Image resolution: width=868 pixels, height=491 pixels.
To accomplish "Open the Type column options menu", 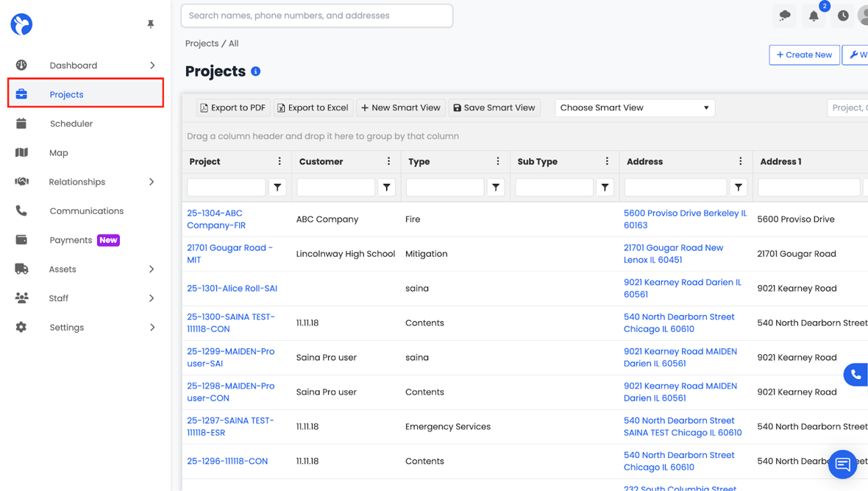I will (498, 161).
